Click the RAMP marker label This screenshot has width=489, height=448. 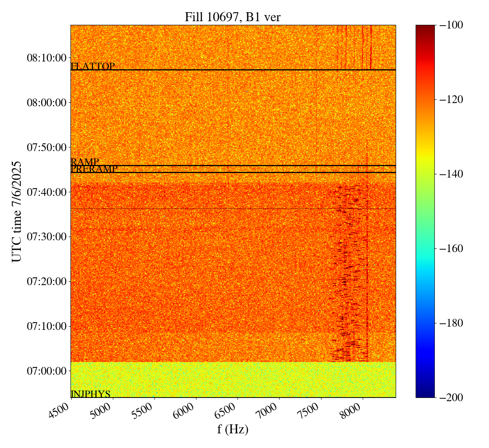(85, 162)
